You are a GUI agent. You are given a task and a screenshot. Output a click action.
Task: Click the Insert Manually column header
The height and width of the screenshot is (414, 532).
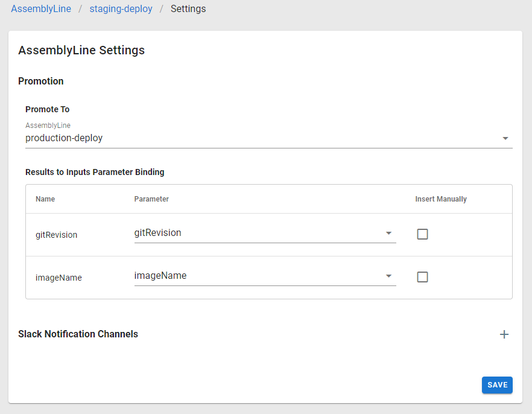[x=441, y=199]
